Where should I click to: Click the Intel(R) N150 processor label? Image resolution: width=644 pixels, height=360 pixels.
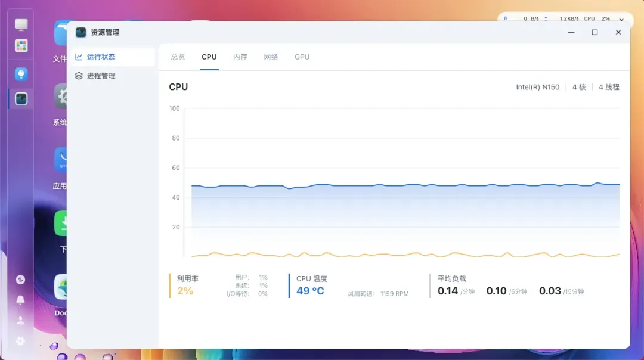[x=538, y=87]
